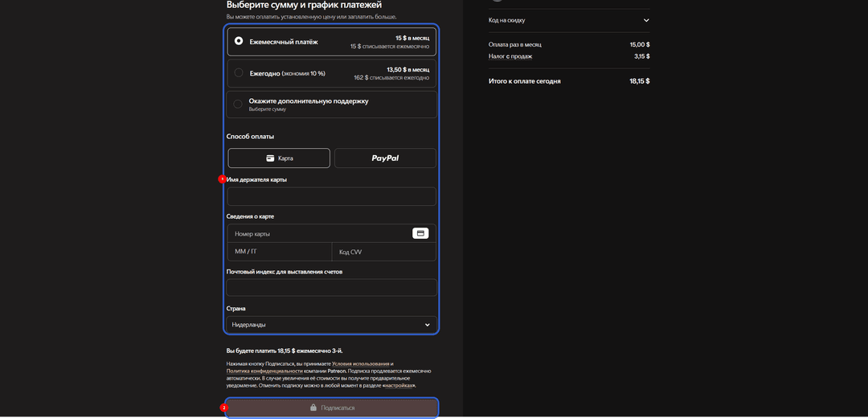Viewport: 868px width, 419px height.
Task: Choose Карта as payment method
Action: (279, 158)
